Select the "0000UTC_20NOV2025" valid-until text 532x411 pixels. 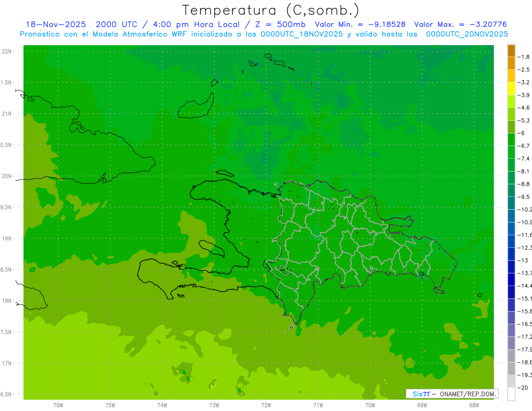(467, 34)
